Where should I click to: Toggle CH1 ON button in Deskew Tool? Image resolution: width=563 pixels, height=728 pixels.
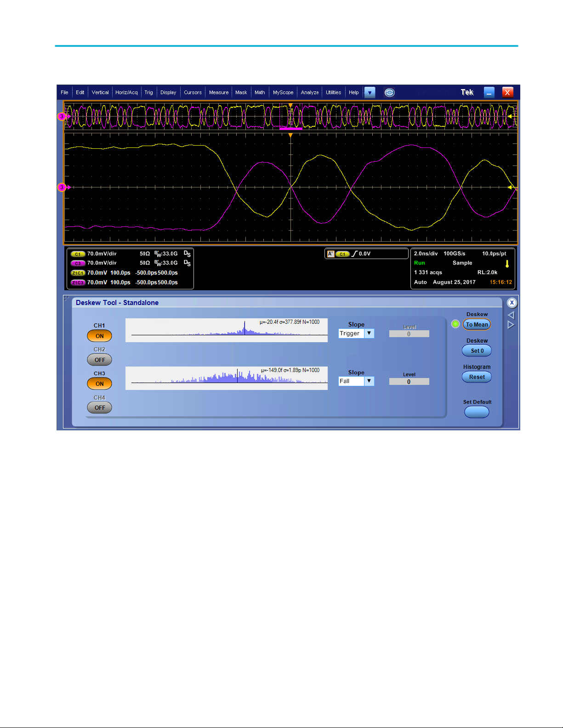[x=99, y=336]
